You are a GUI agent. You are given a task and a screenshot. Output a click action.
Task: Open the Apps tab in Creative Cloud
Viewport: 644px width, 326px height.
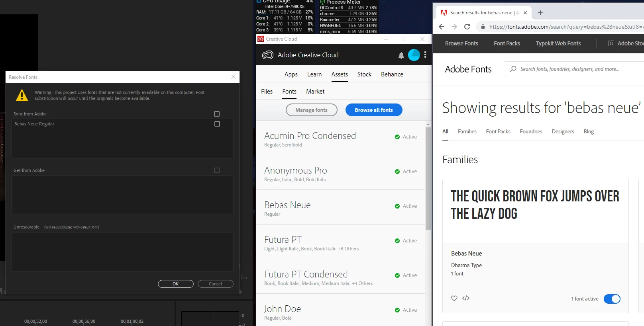(291, 74)
